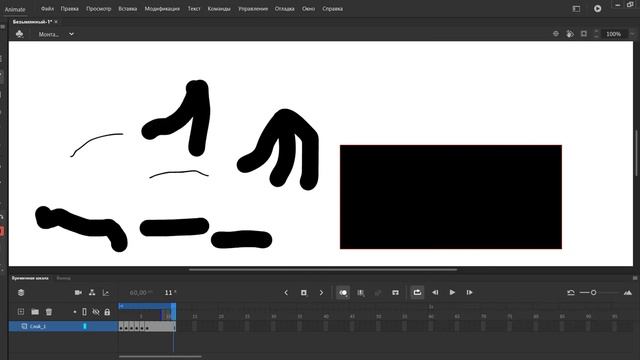
Task: Toggle layer parenting view icon
Action: [x=92, y=293]
